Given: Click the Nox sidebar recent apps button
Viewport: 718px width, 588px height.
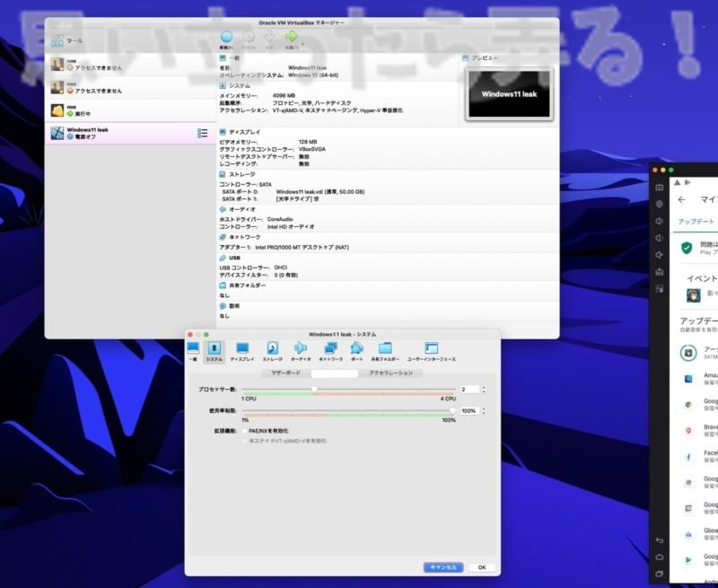Looking at the screenshot, I should (660, 574).
